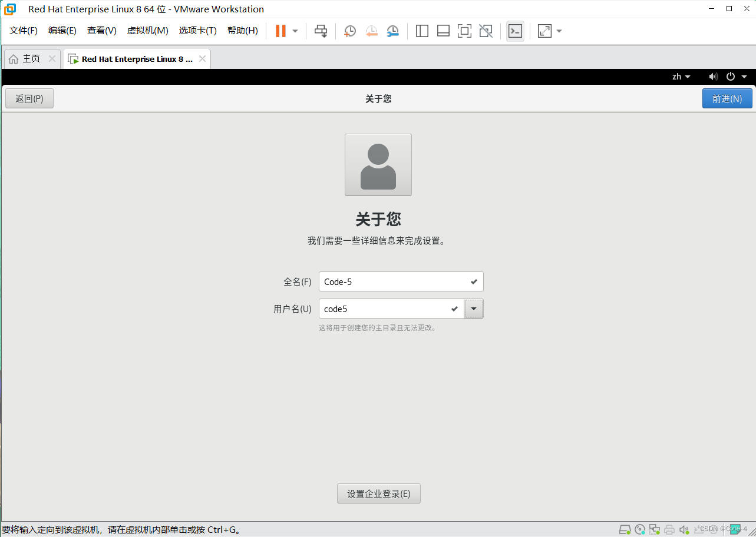Viewport: 756px width, 537px height.
Task: Click the console view terminal icon
Action: coord(515,31)
